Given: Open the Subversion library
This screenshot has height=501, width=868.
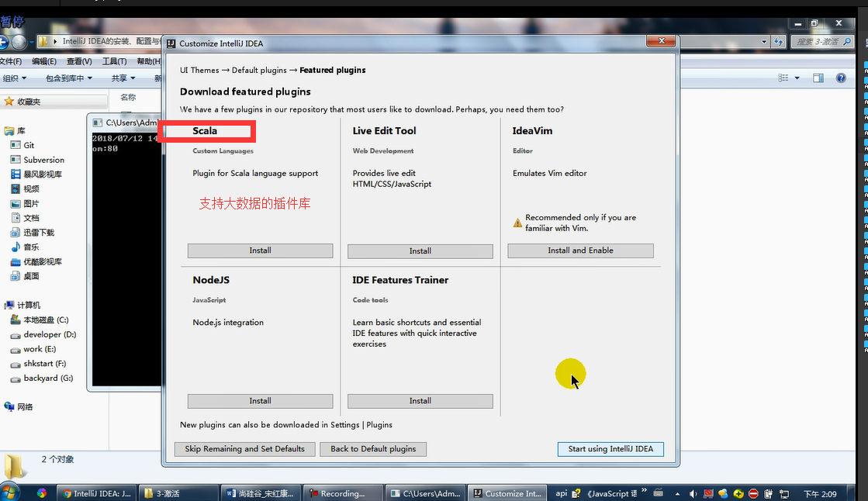Looking at the screenshot, I should coord(43,160).
